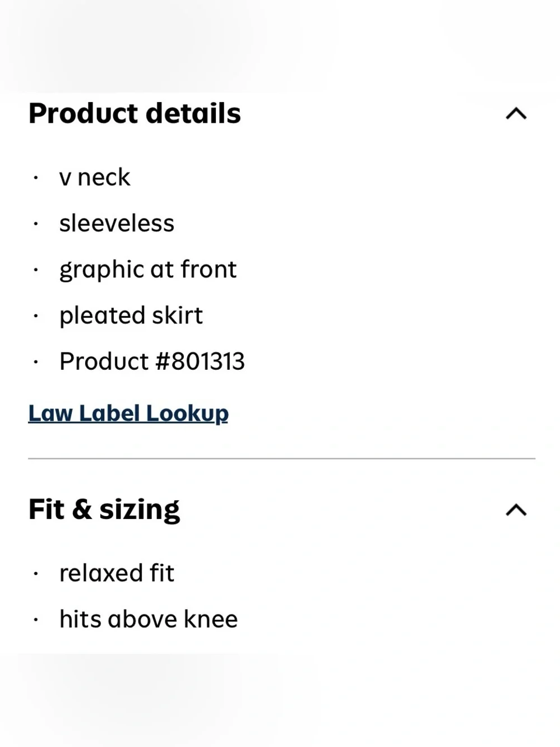Click the Product #801313 text
This screenshot has height=747, width=560.
152,361
